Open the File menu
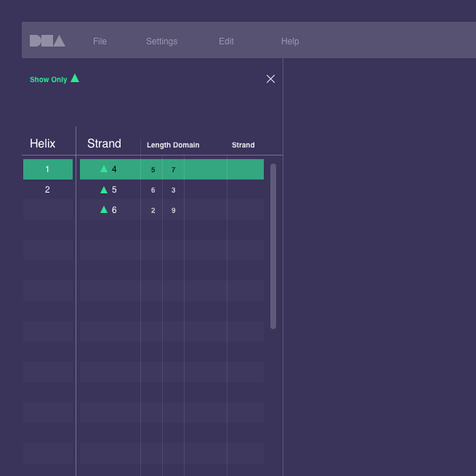This screenshot has height=476, width=476. click(x=100, y=41)
